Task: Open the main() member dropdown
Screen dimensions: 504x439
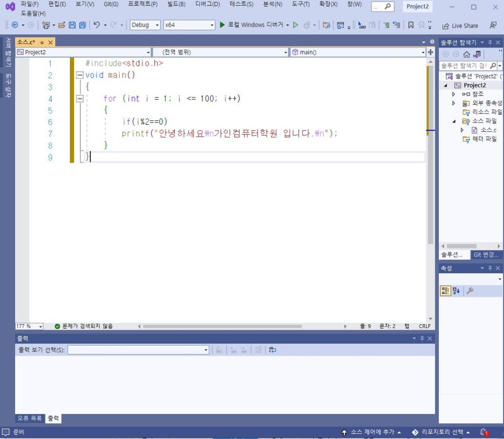Action: point(358,52)
